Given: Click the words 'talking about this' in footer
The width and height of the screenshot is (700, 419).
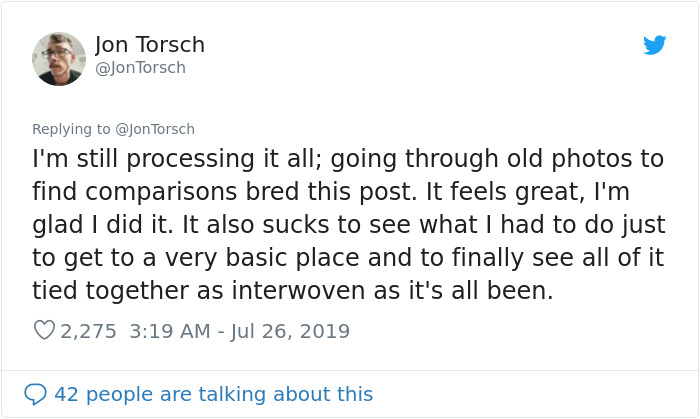Looking at the screenshot, I should (300, 394).
